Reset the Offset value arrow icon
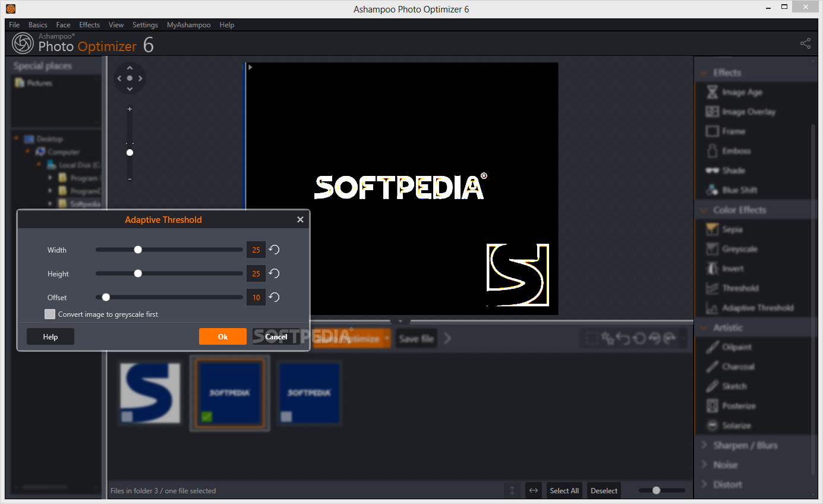The image size is (823, 504). click(274, 297)
